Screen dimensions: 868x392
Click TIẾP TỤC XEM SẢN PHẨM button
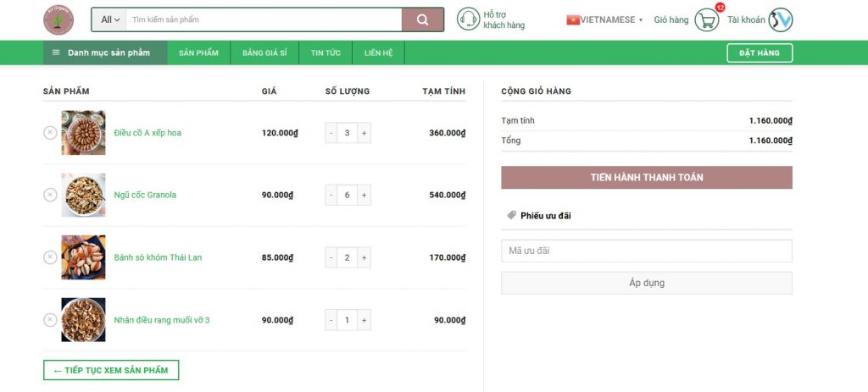click(111, 370)
